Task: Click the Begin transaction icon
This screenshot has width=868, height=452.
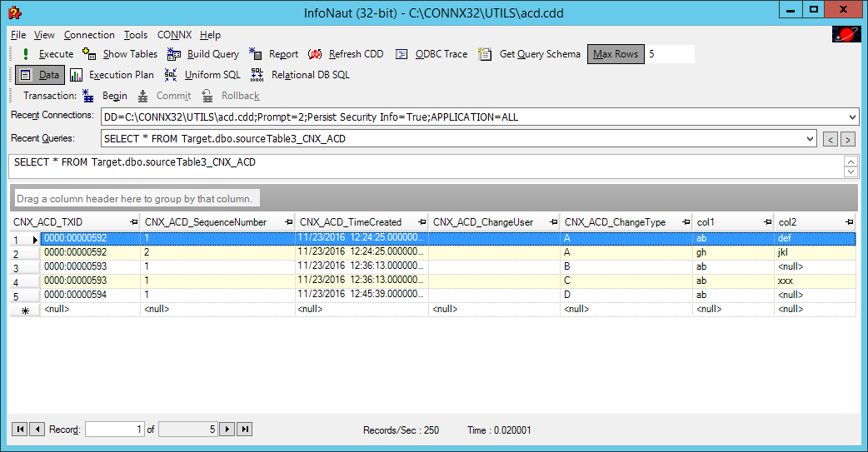Action: (x=88, y=96)
